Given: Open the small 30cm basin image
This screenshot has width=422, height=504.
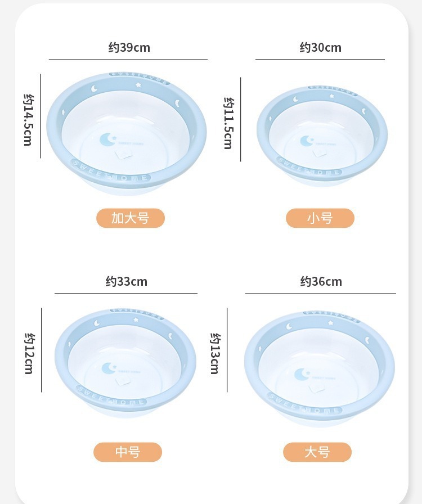Looking at the screenshot, I should [x=322, y=134].
